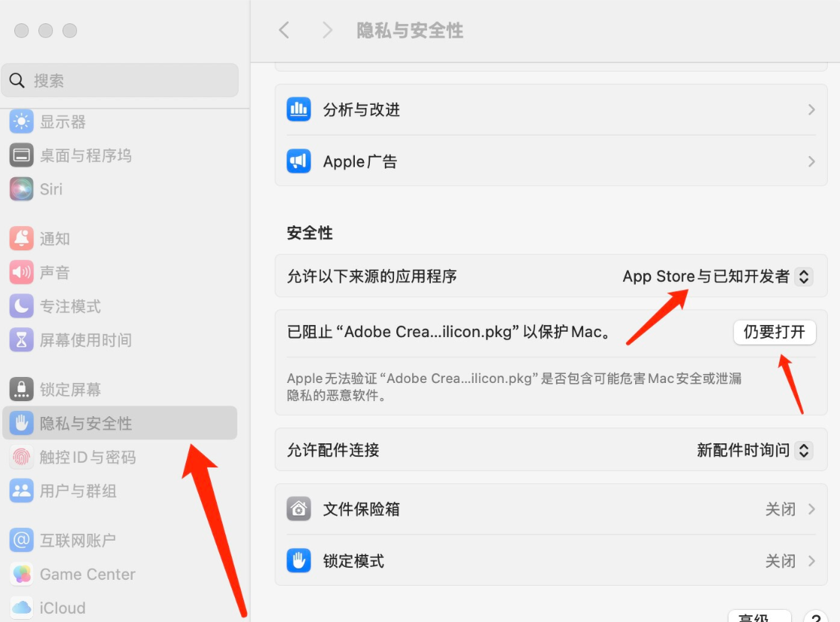
Task: Open Sound (声音) settings icon
Action: tap(22, 272)
